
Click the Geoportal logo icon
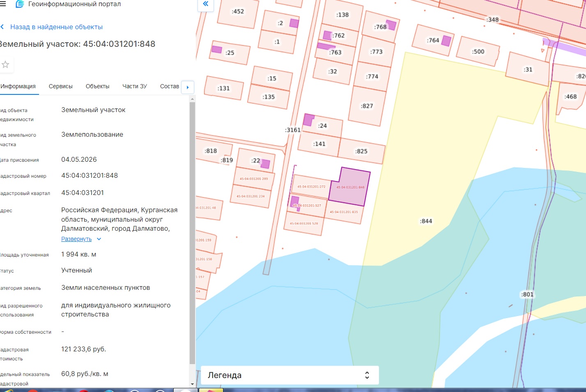pos(20,4)
